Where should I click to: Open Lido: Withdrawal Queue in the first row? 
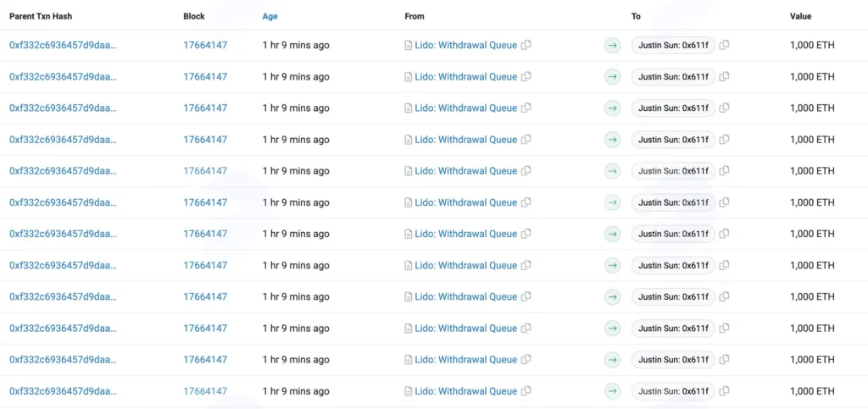tap(466, 46)
